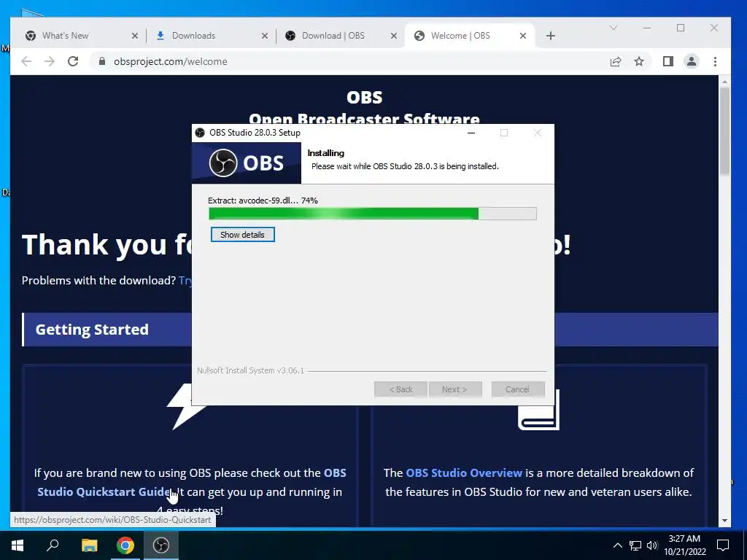Go forward in Chrome
Viewport: 747px width, 560px height.
click(50, 61)
